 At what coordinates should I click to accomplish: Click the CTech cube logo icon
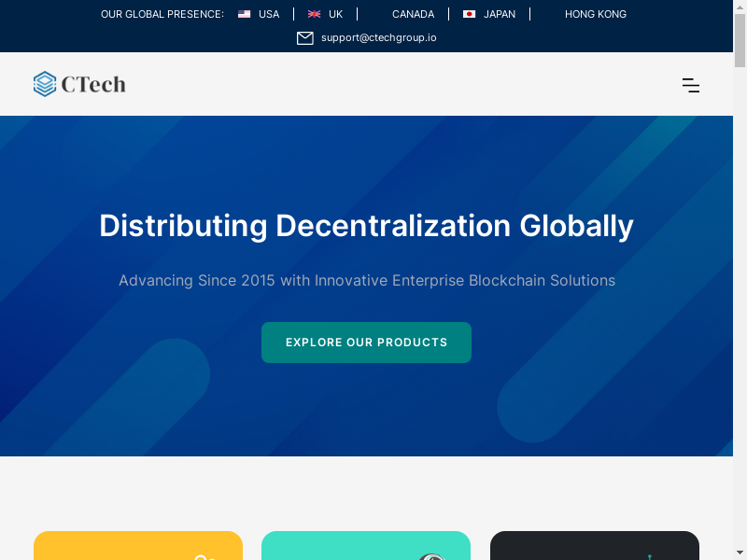(45, 84)
